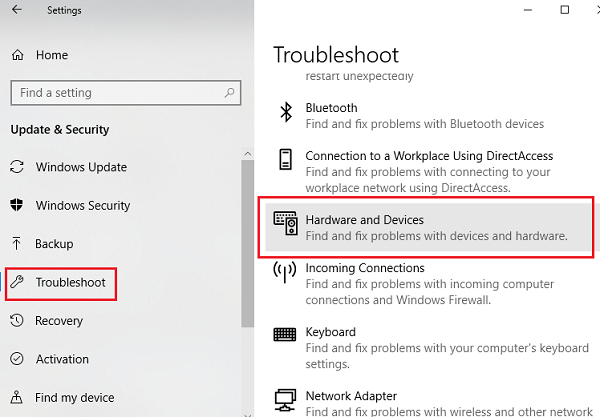Viewport: 600px width, 417px height.
Task: Click the back arrow in Settings header
Action: [17, 10]
